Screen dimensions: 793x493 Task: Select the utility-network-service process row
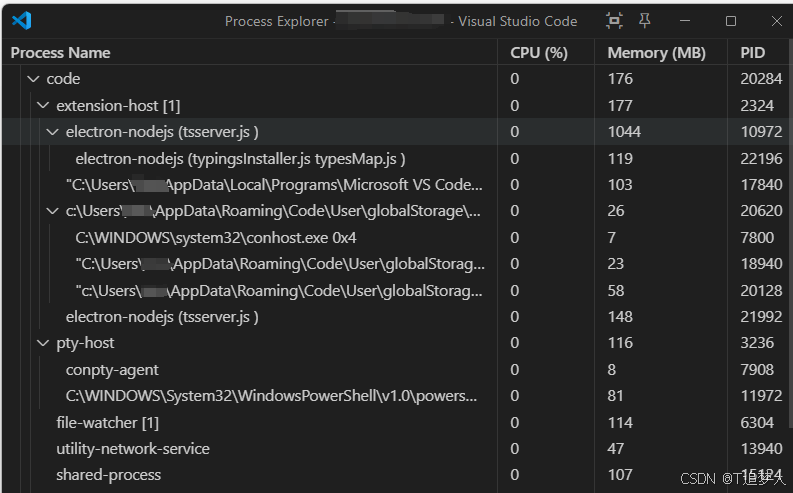395,449
